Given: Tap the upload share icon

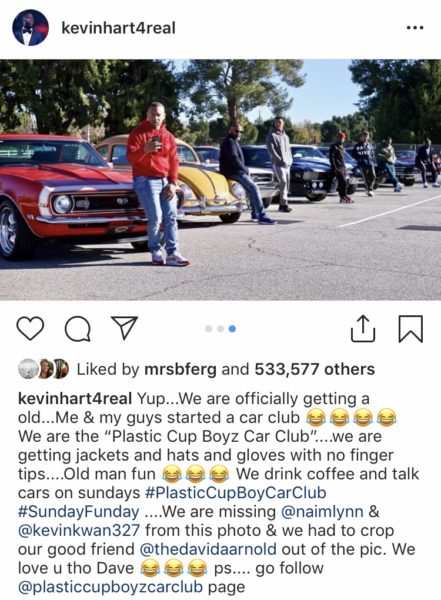Looking at the screenshot, I should pos(363,328).
